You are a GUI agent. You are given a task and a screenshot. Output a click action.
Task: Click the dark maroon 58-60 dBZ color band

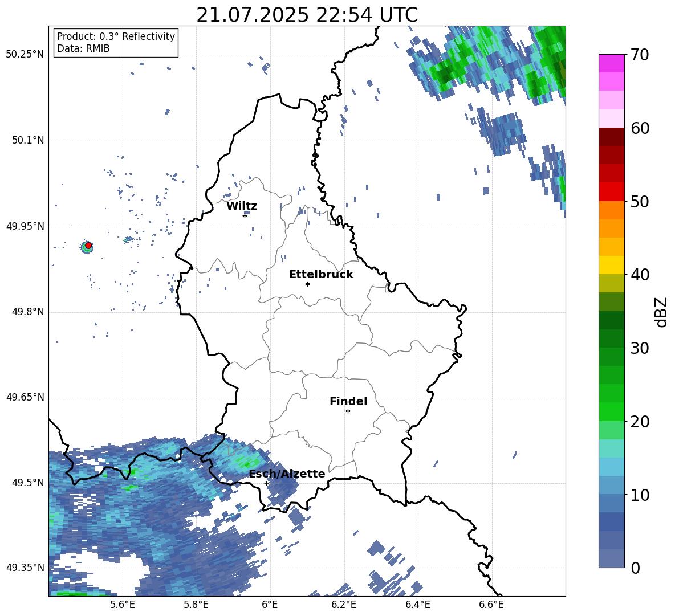click(x=611, y=136)
